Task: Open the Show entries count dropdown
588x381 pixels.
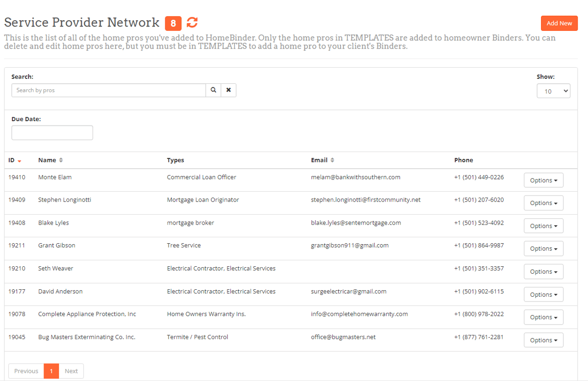Action: click(553, 91)
